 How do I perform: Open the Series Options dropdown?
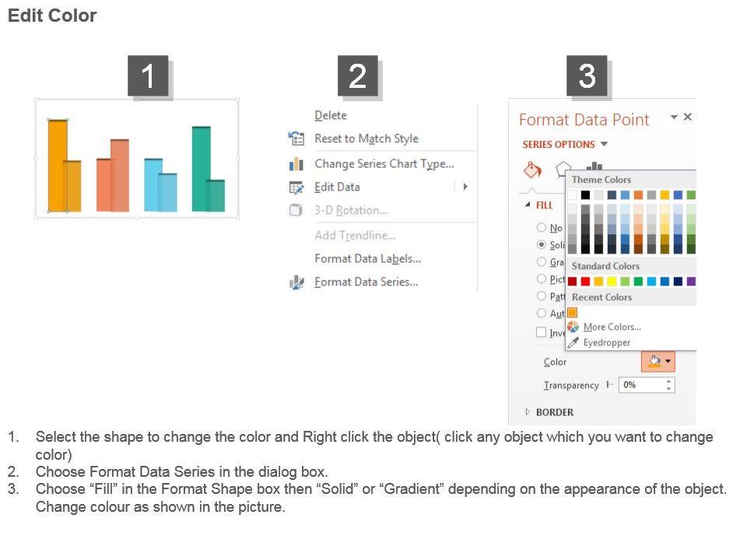tap(604, 144)
